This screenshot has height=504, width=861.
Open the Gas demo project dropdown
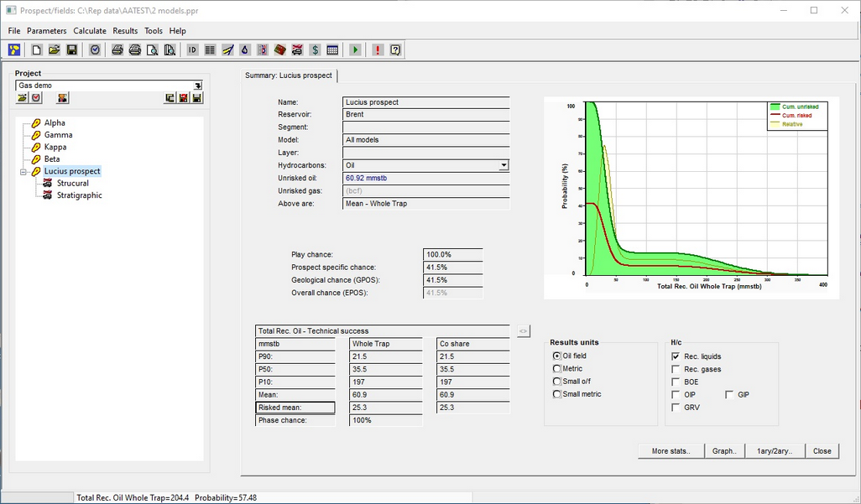click(x=198, y=86)
